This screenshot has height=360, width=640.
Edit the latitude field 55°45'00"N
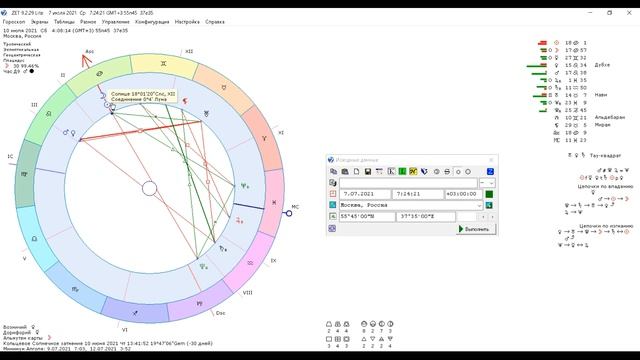tap(366, 216)
